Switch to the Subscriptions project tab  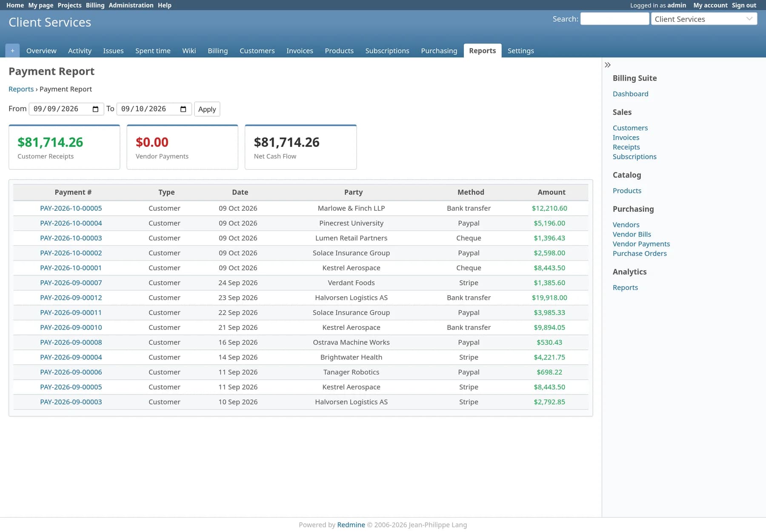pyautogui.click(x=387, y=51)
